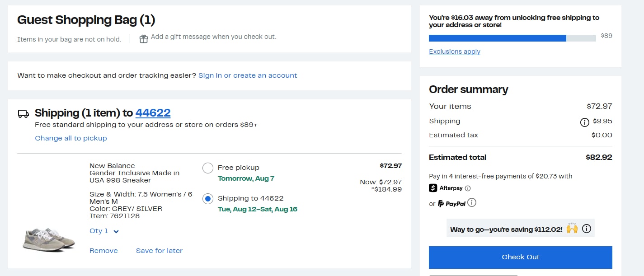The width and height of the screenshot is (644, 276).
Task: Click the gift box icon
Action: click(x=144, y=39)
